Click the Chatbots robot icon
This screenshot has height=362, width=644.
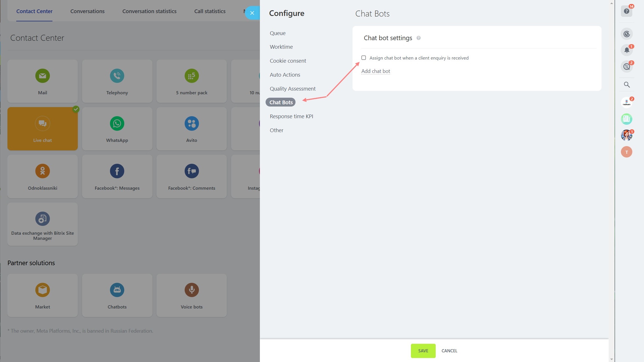click(x=117, y=290)
